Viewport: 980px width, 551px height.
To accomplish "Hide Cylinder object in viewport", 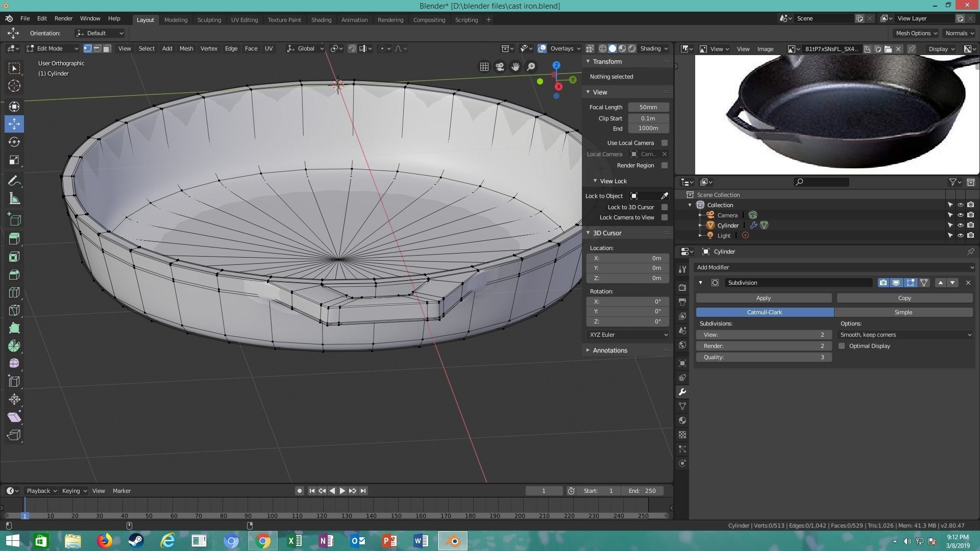I will point(960,226).
